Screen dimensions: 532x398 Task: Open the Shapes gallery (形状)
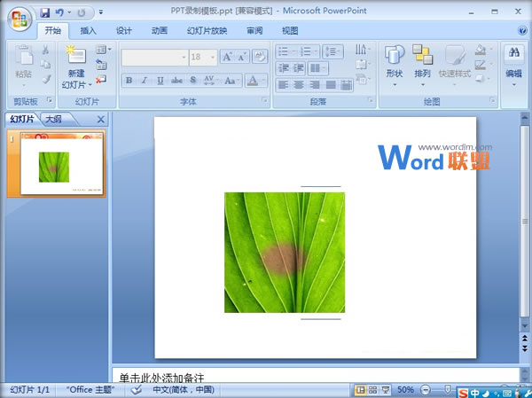(395, 66)
